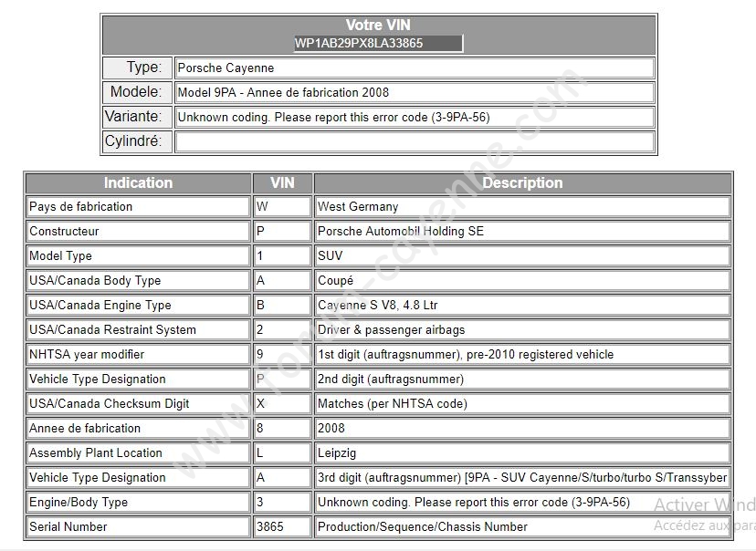Image resolution: width=756 pixels, height=551 pixels.
Task: Click the 'Cylindré:' label cell
Action: [x=137, y=141]
